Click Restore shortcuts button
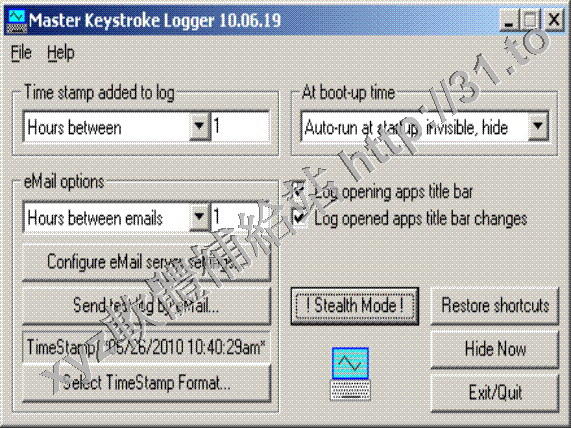571x428 pixels. 495,306
